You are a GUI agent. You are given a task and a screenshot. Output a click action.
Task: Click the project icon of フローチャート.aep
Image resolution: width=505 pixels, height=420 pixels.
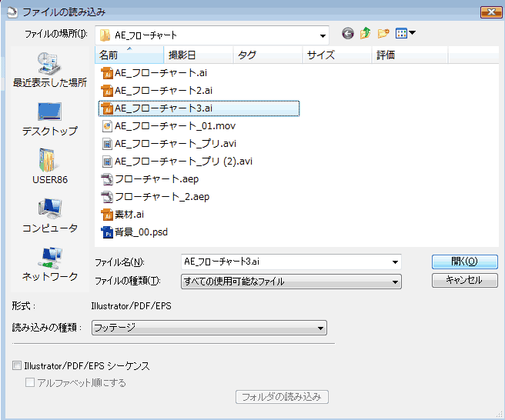click(x=107, y=179)
